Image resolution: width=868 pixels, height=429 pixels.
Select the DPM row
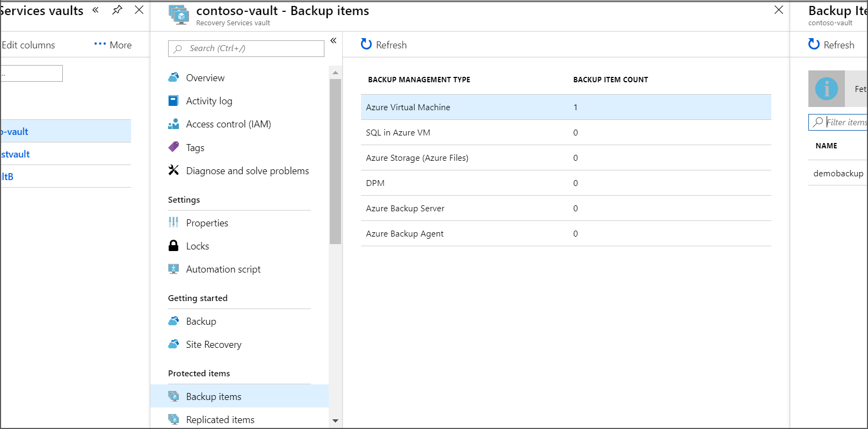click(566, 183)
